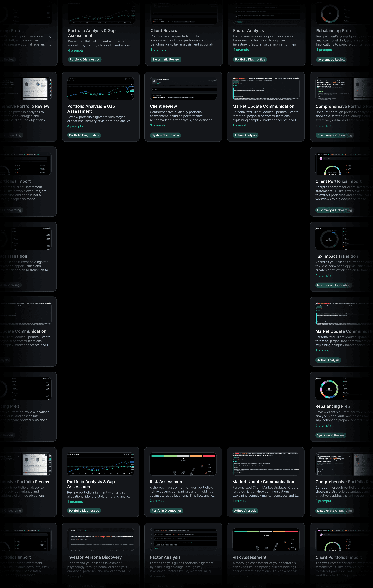Click the Now marker in the upper Risk Assessment thumbnail
This screenshot has width=373, height=588.
[x=183, y=459]
